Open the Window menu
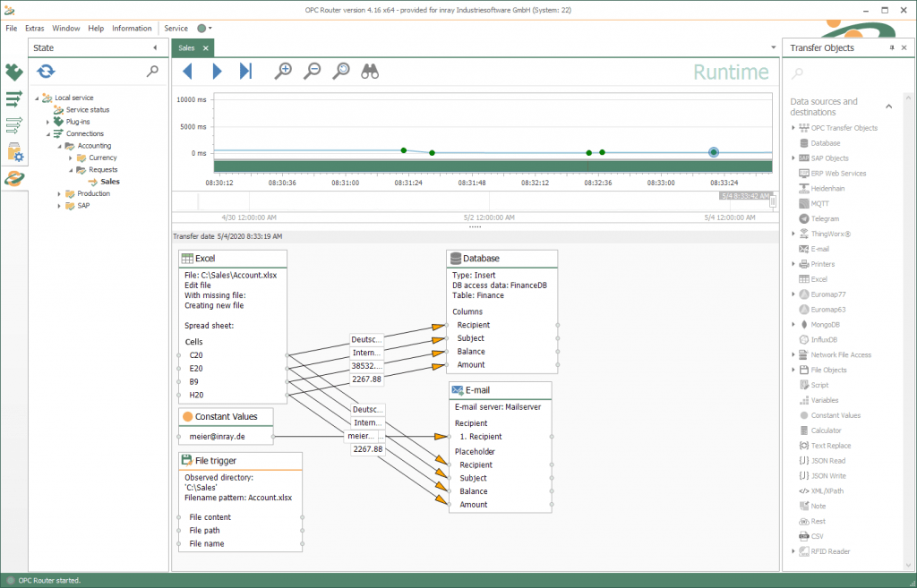 tap(66, 28)
